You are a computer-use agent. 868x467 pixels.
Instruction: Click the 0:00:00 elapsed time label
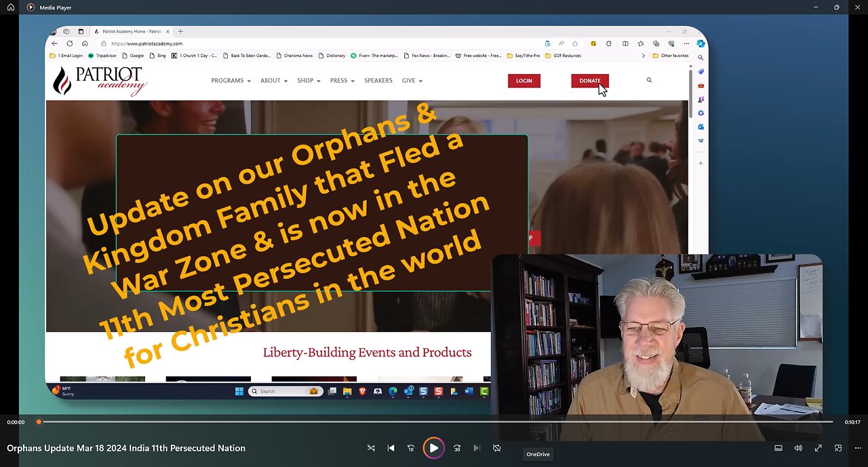coord(16,422)
